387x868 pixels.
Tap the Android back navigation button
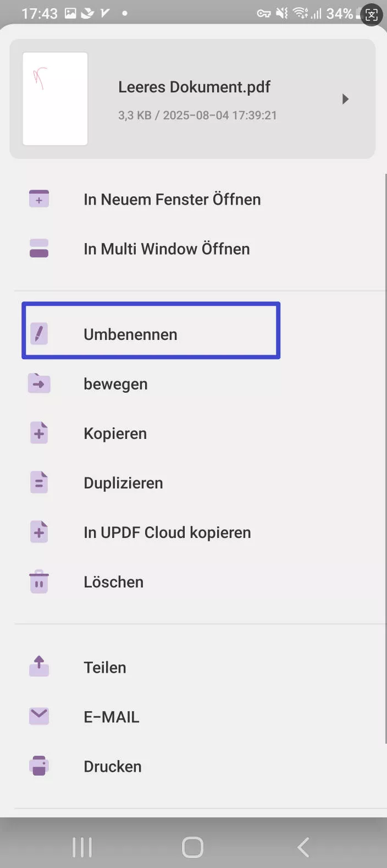(x=303, y=847)
